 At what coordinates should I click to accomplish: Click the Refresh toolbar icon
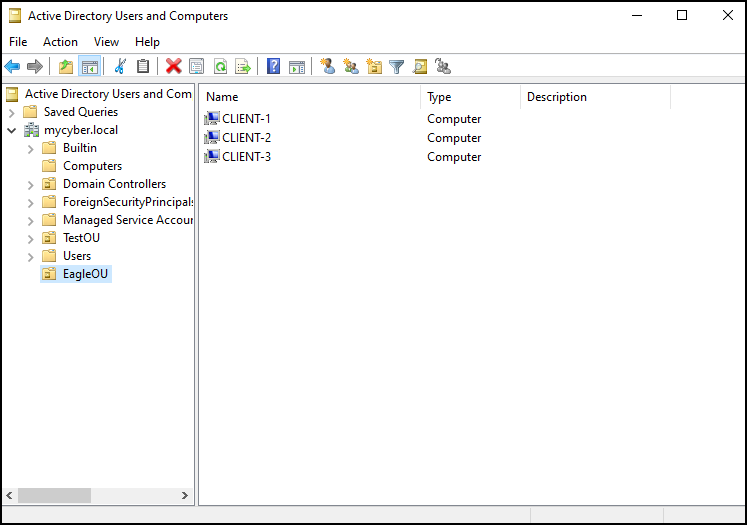220,66
